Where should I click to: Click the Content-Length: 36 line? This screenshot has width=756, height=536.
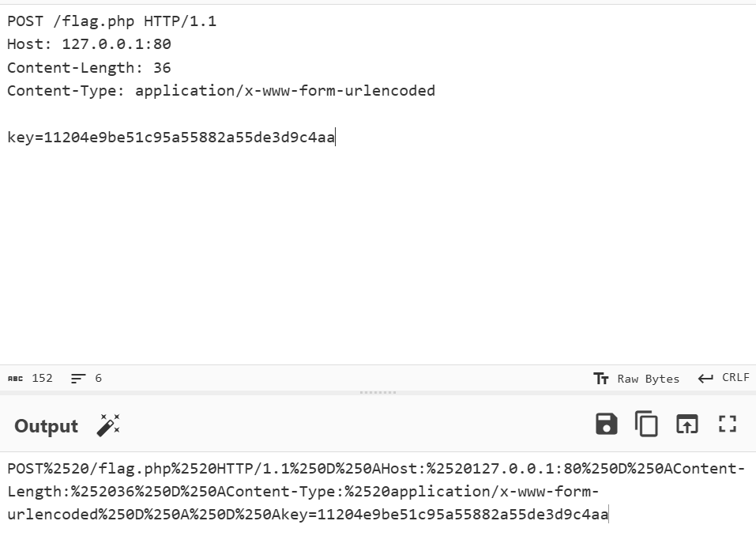pos(89,67)
